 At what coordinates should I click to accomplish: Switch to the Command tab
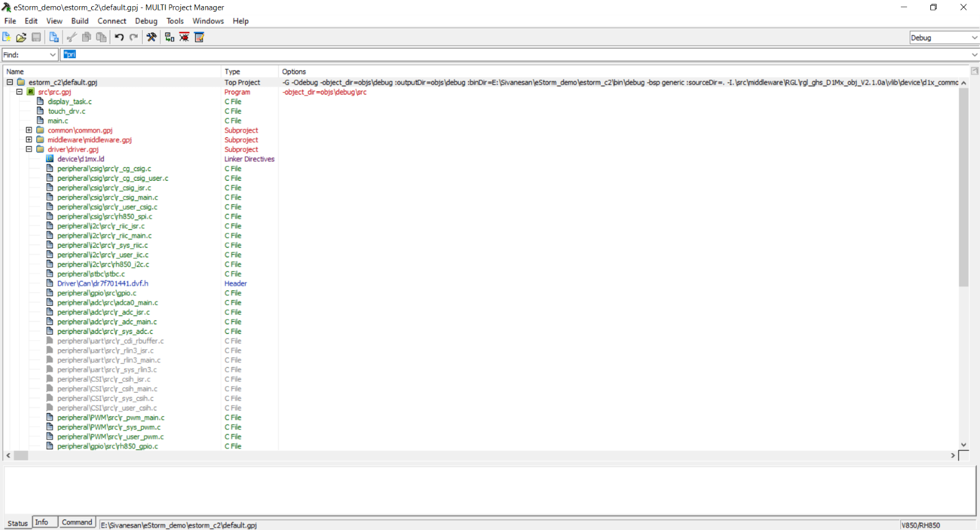(77, 522)
